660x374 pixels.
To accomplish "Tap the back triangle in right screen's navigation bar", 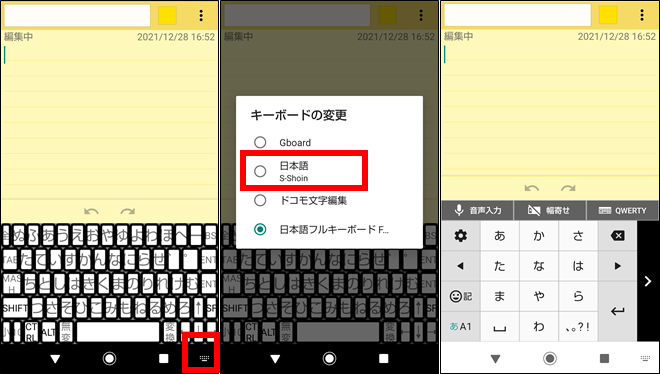I will click(x=495, y=358).
